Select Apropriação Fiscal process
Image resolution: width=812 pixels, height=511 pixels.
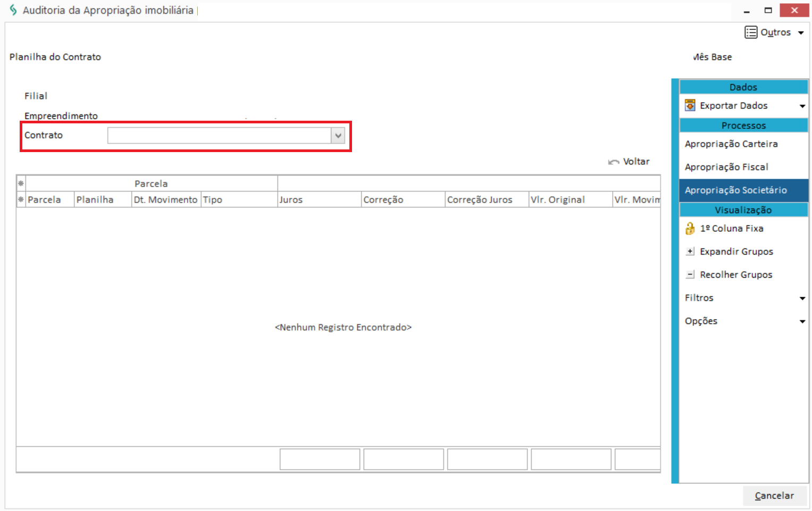pos(726,167)
